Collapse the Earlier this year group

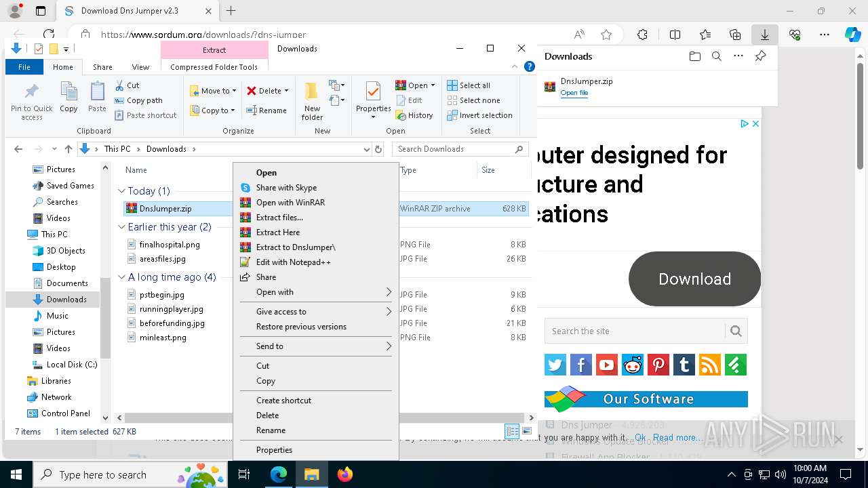click(121, 227)
